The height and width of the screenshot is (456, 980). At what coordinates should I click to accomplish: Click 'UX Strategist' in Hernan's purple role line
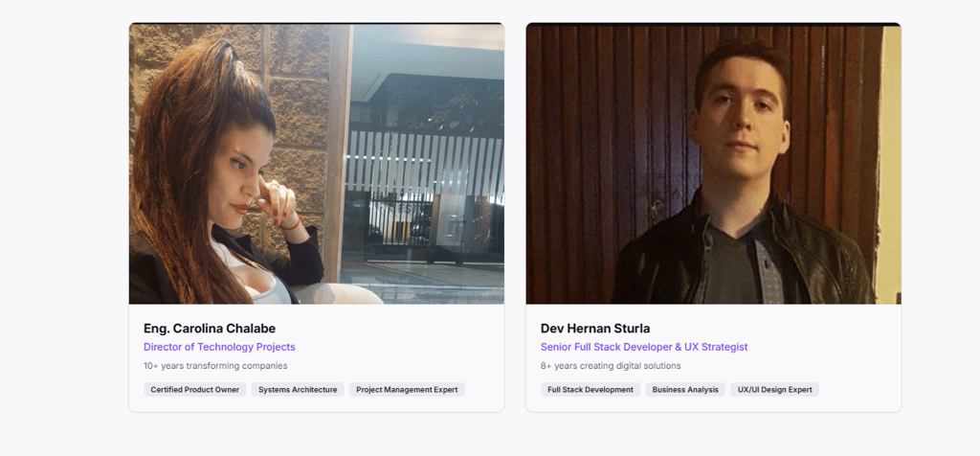pyautogui.click(x=719, y=347)
